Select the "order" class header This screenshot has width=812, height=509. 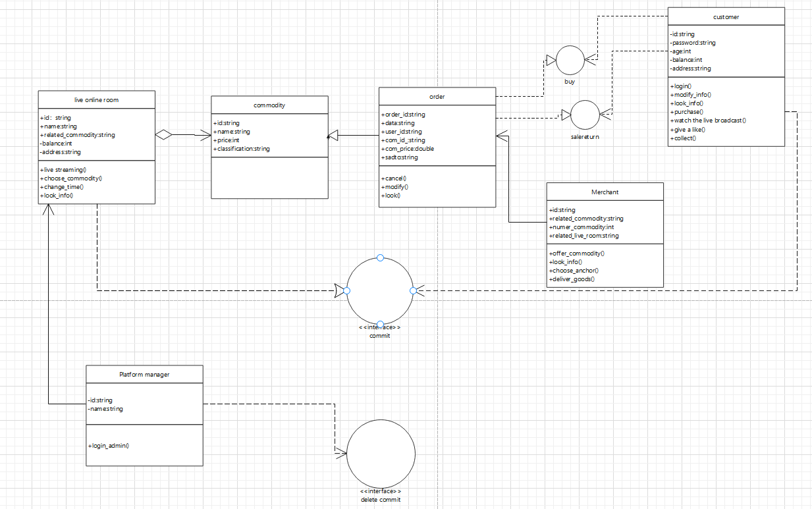pyautogui.click(x=437, y=97)
